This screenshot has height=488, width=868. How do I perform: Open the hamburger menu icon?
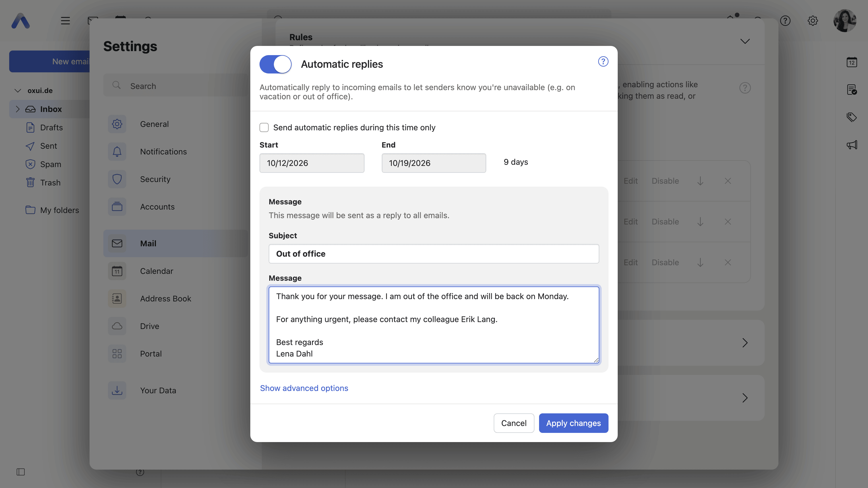65,21
